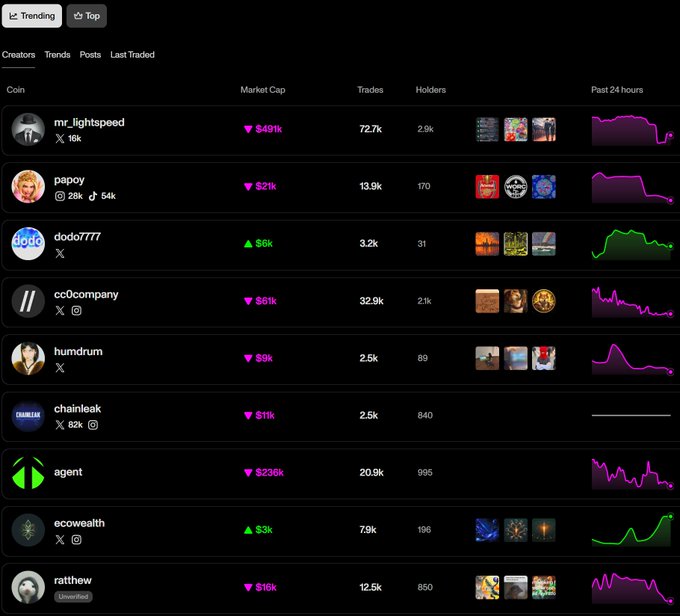Screen dimensions: 680x616
Task: Open papoy's Instagram icon
Action: [x=60, y=196]
